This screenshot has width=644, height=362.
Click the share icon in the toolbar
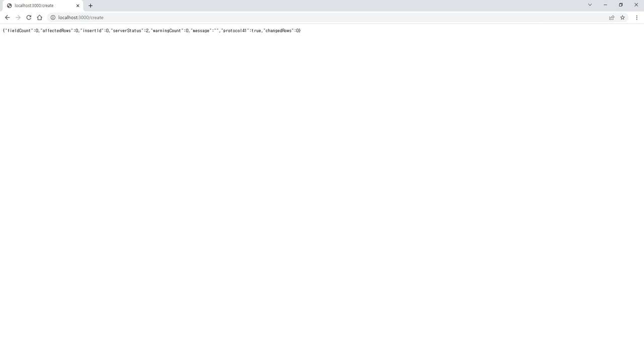(611, 17)
